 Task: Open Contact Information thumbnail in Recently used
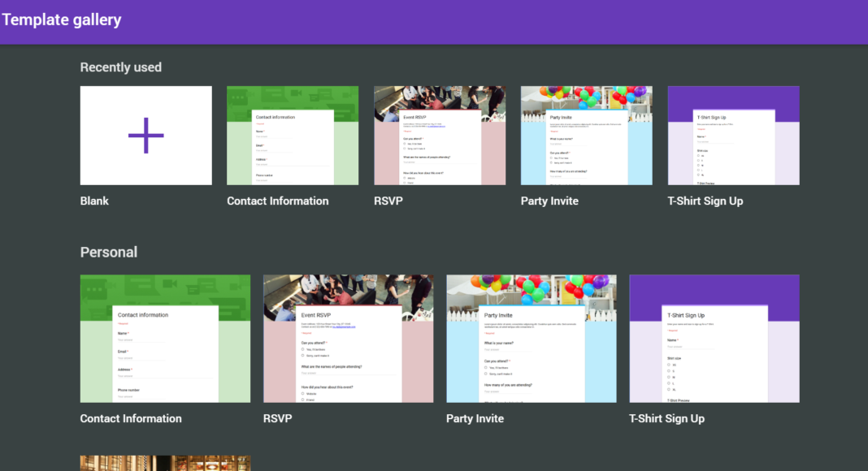click(x=293, y=136)
